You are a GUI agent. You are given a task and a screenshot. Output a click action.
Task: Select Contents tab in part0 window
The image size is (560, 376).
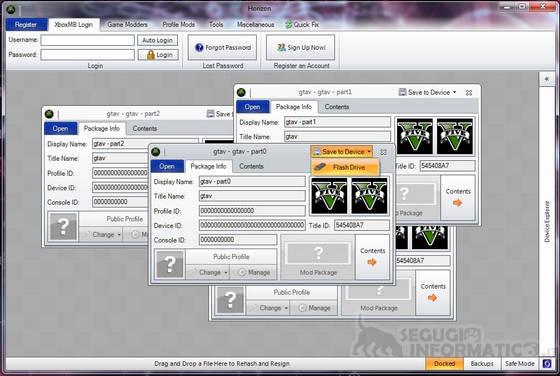251,166
